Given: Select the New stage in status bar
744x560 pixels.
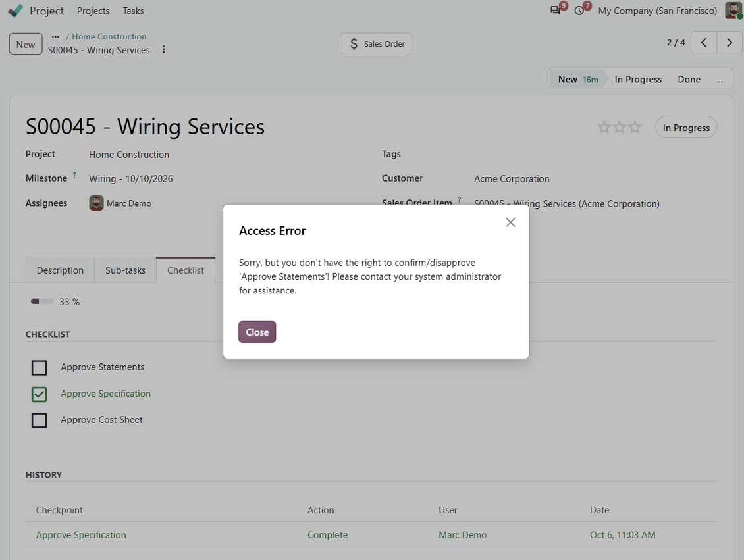Looking at the screenshot, I should pyautogui.click(x=578, y=79).
